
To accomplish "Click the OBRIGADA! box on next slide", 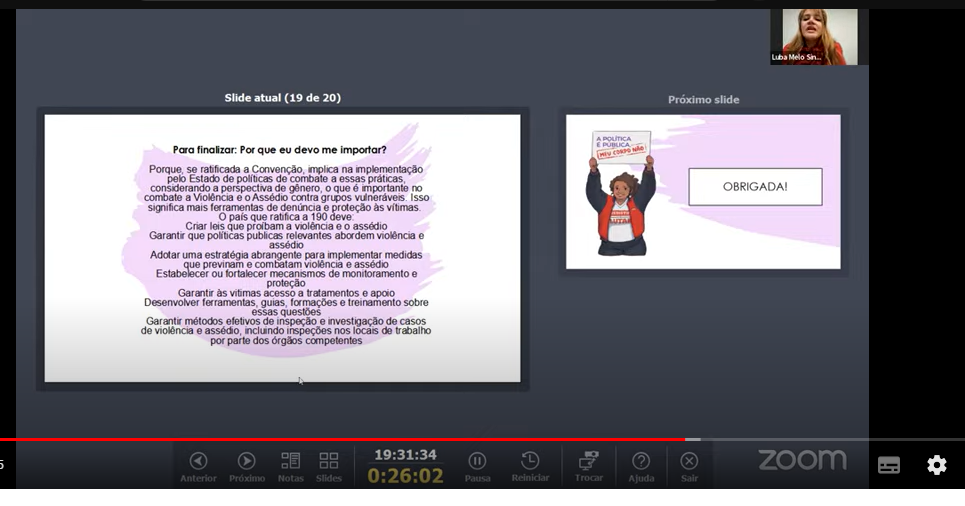I will coord(755,187).
